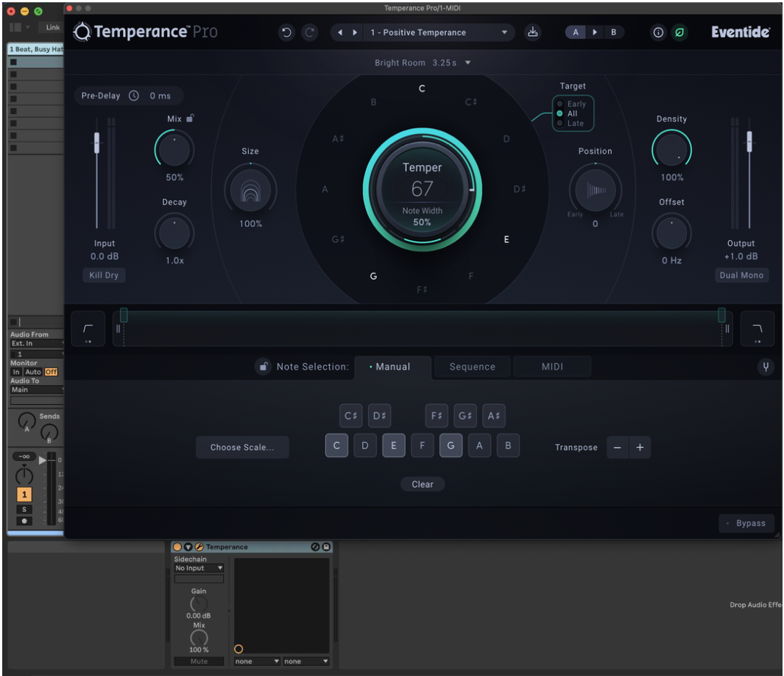Click the green leaf eco icon

coord(679,32)
